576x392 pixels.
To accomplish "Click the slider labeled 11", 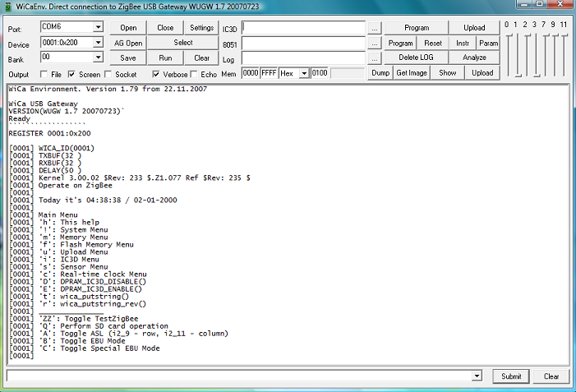I will tap(564, 55).
